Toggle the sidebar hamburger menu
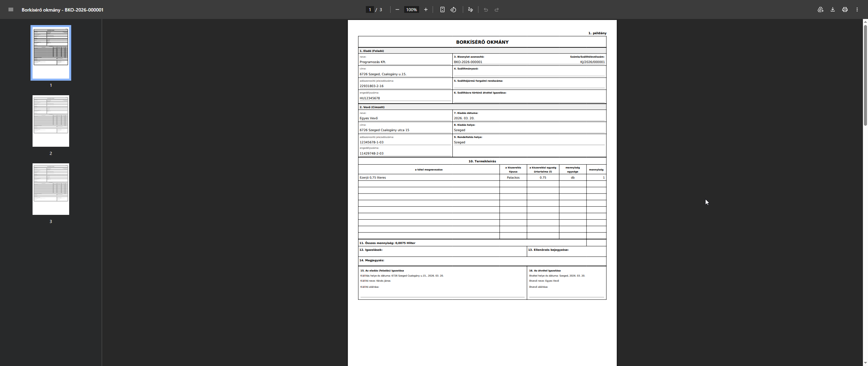 pyautogui.click(x=11, y=9)
